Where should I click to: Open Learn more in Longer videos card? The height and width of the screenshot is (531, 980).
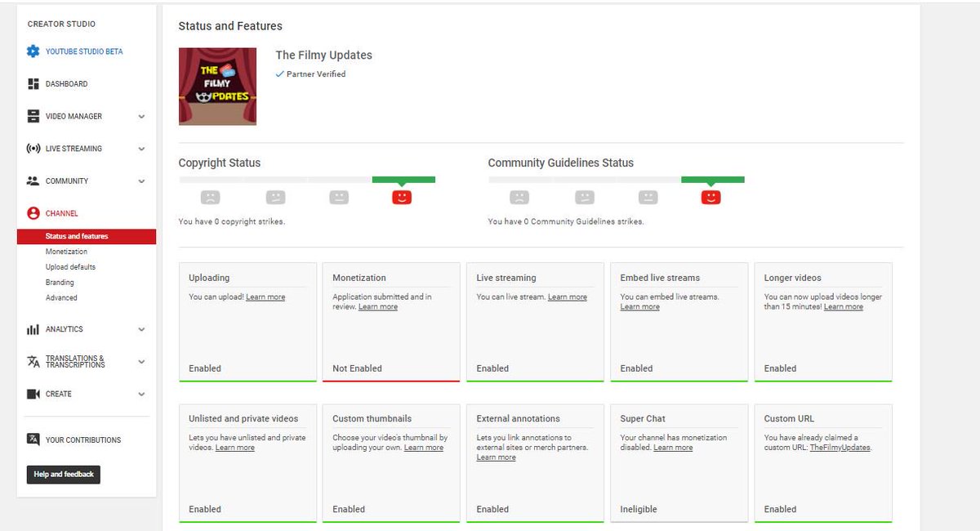point(844,307)
